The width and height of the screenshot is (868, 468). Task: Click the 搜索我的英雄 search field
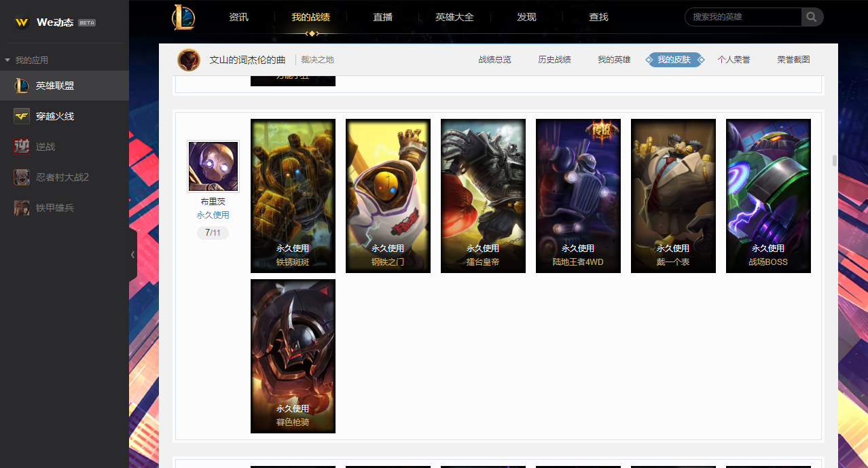[744, 17]
